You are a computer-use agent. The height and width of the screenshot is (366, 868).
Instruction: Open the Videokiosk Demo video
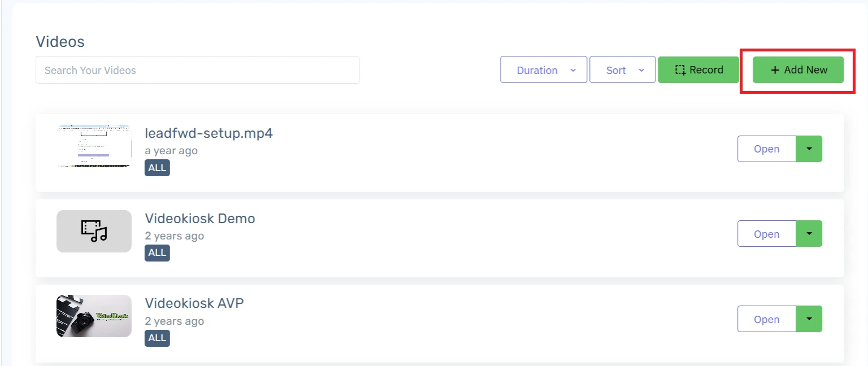pos(766,234)
